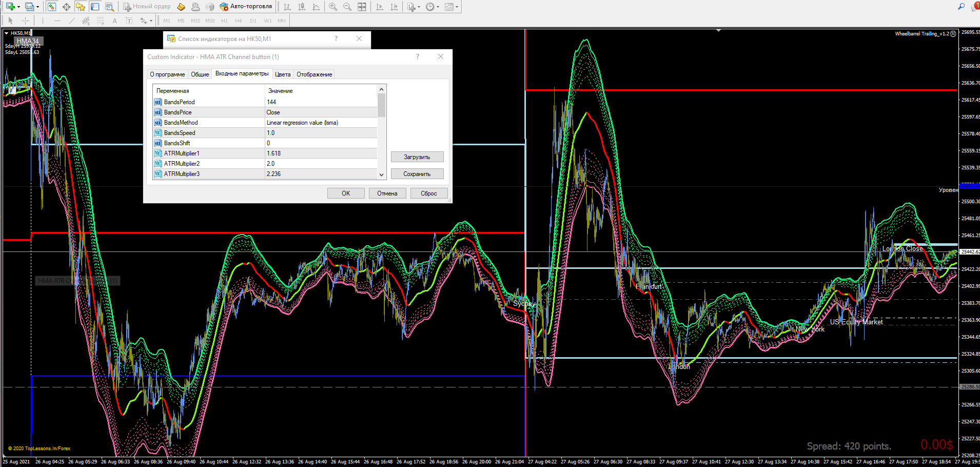Click the tile windows grid icon
Screen dimensions: 980x467
click(x=362, y=7)
